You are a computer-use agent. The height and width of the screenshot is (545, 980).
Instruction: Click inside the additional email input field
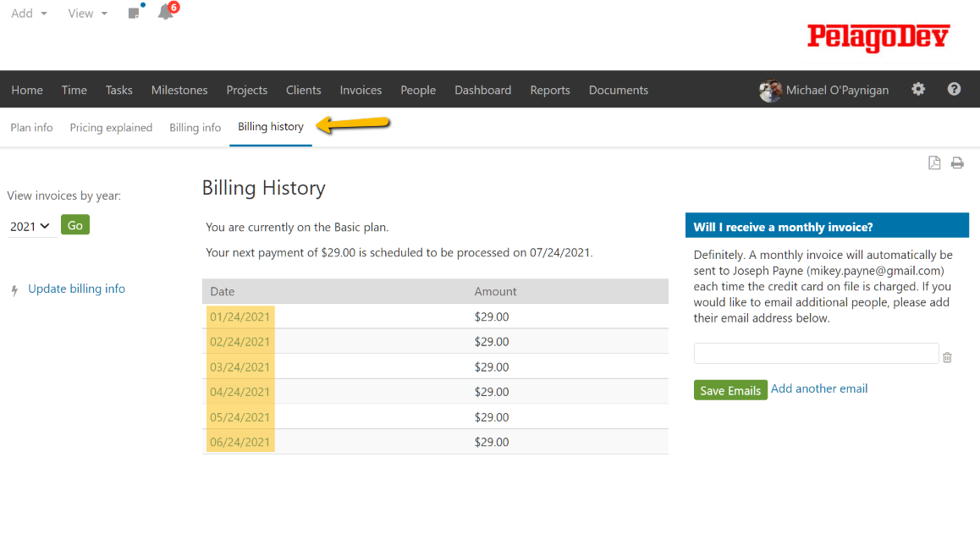tap(815, 353)
